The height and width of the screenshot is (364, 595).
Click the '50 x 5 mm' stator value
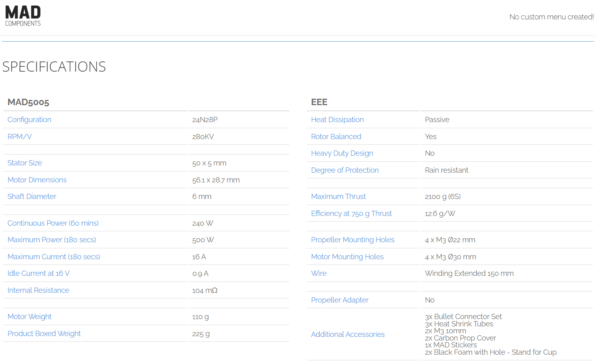click(209, 163)
